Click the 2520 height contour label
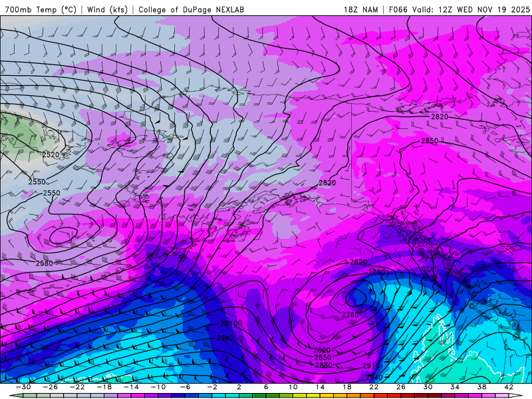Image resolution: width=532 pixels, height=399 pixels. click(x=51, y=155)
